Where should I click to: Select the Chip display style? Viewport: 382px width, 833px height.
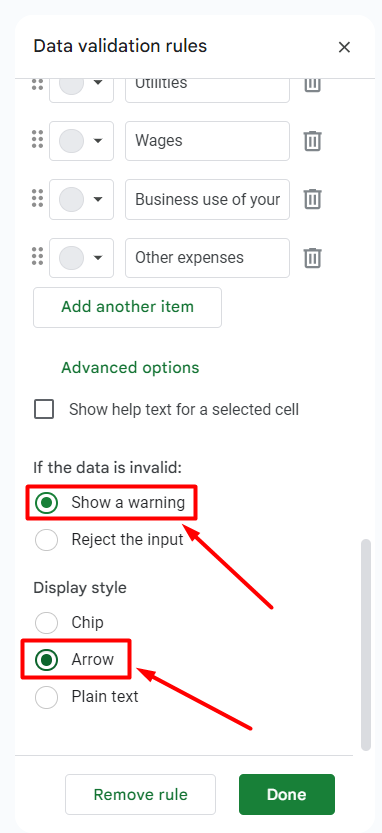click(x=46, y=622)
